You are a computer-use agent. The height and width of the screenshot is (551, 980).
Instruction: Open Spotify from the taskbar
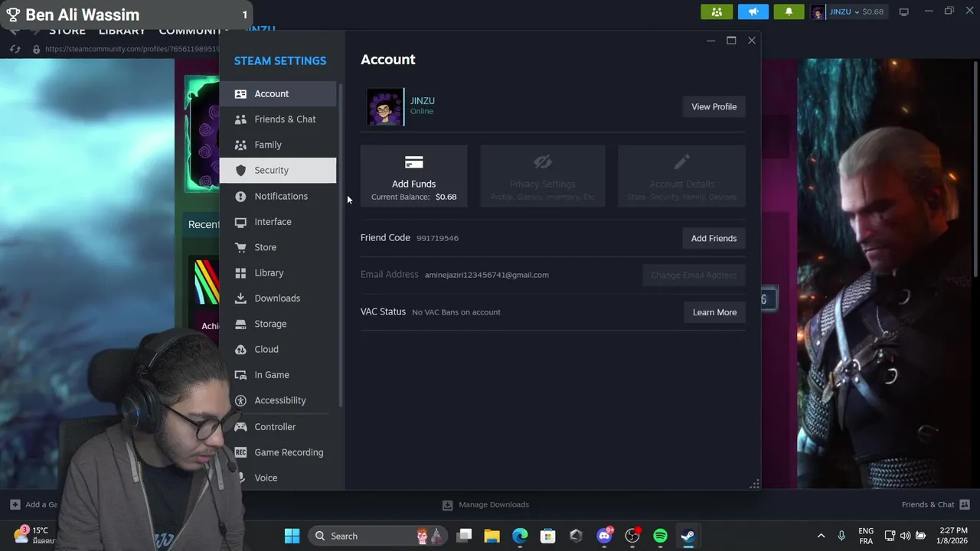(660, 536)
